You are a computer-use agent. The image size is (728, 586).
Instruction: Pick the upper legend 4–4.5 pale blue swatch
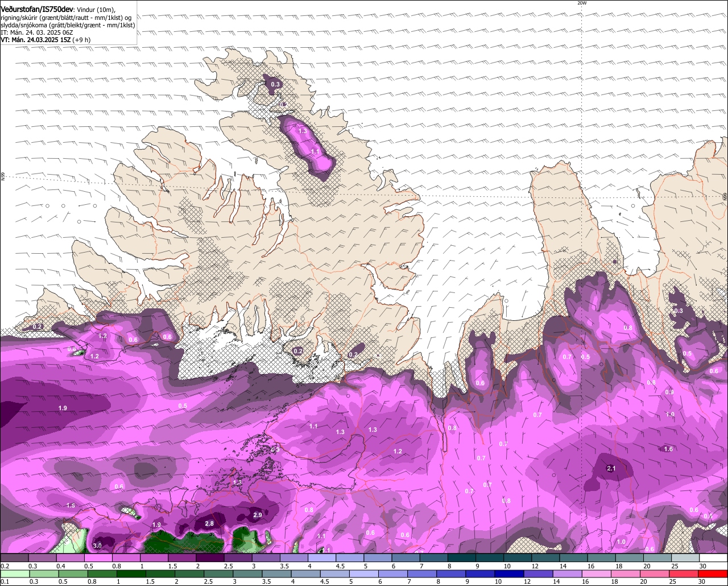(322, 558)
